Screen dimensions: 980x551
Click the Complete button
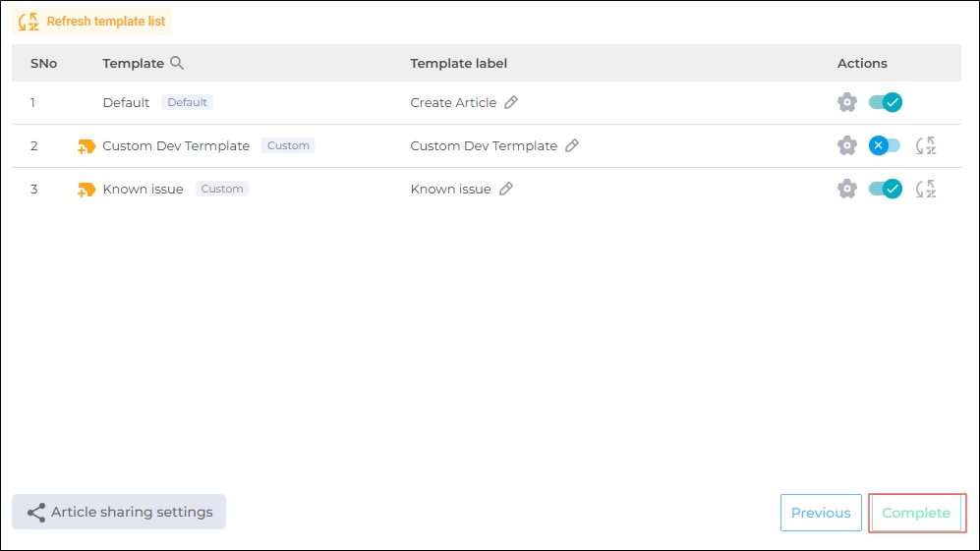(x=916, y=513)
